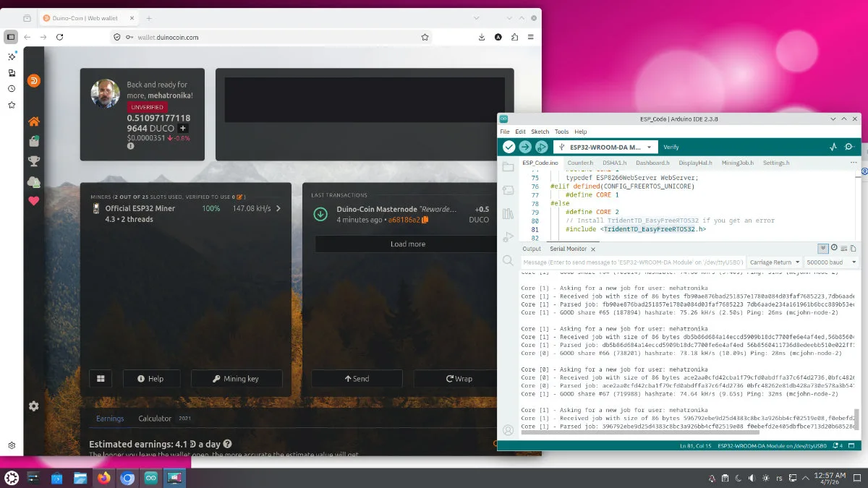Screen dimensions: 868x488
Task: Open the Sketchbook folder sidebar icon
Action: pyautogui.click(x=508, y=167)
